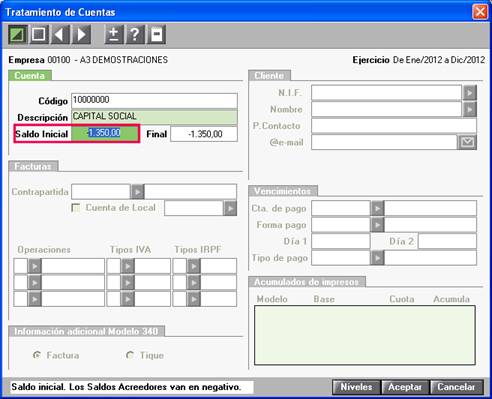Click the empty square toolbar icon
The height and width of the screenshot is (399, 492).
[39, 34]
